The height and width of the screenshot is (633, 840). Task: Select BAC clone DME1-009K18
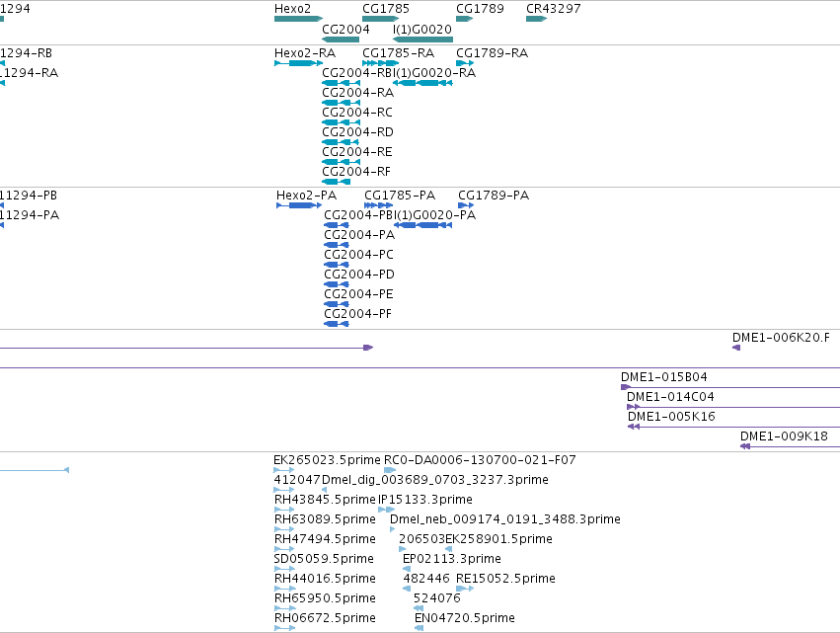tap(785, 436)
